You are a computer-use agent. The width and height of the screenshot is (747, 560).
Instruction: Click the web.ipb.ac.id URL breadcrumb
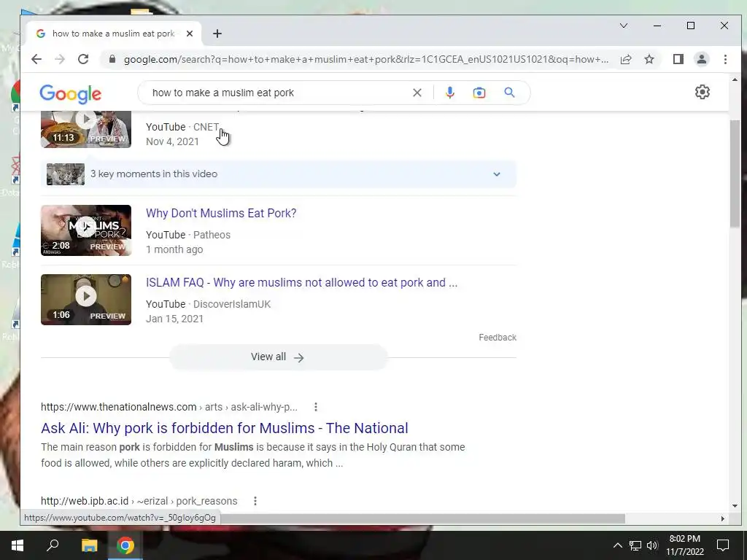point(139,501)
